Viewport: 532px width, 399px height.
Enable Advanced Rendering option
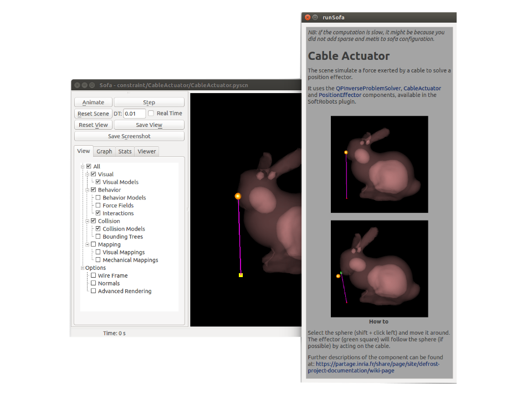click(x=93, y=291)
